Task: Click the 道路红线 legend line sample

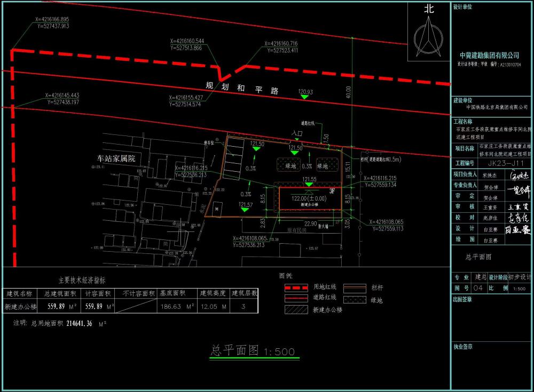Action: click(x=296, y=299)
